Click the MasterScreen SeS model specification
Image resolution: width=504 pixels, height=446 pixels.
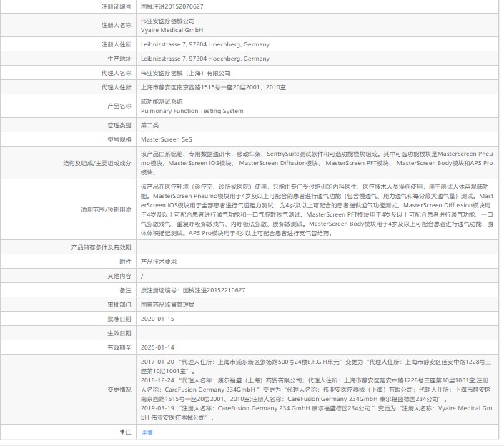[166, 139]
